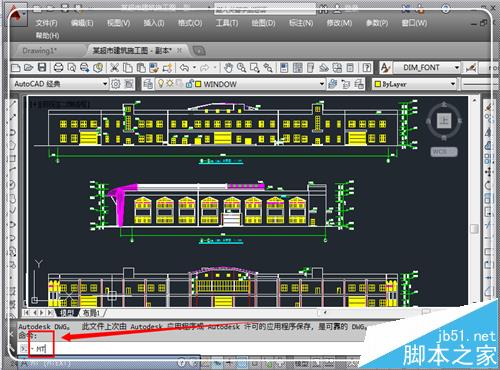
Task: Click the New drawing icon
Action: pos(16,68)
